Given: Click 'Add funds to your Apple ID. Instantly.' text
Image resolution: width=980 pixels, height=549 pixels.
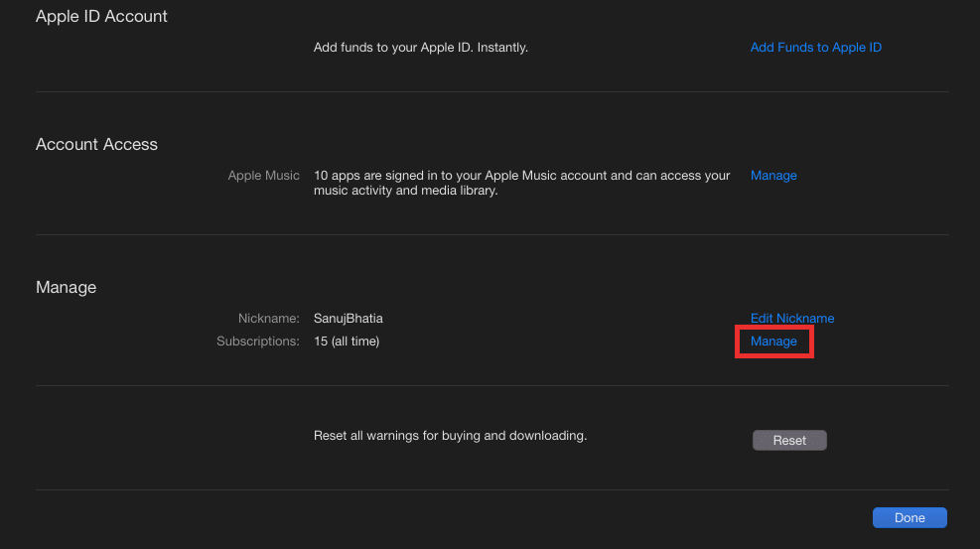Looking at the screenshot, I should pos(421,48).
